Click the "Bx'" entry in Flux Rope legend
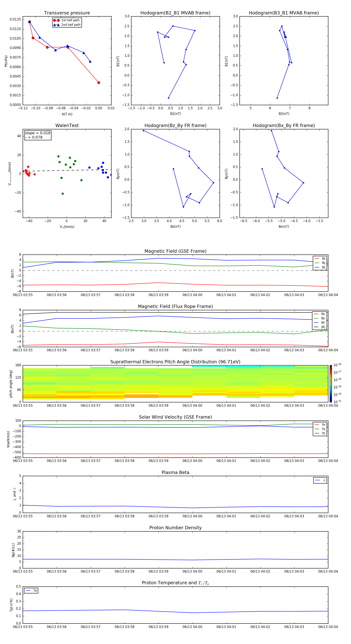This screenshot has width=351, height=644. [x=320, y=314]
